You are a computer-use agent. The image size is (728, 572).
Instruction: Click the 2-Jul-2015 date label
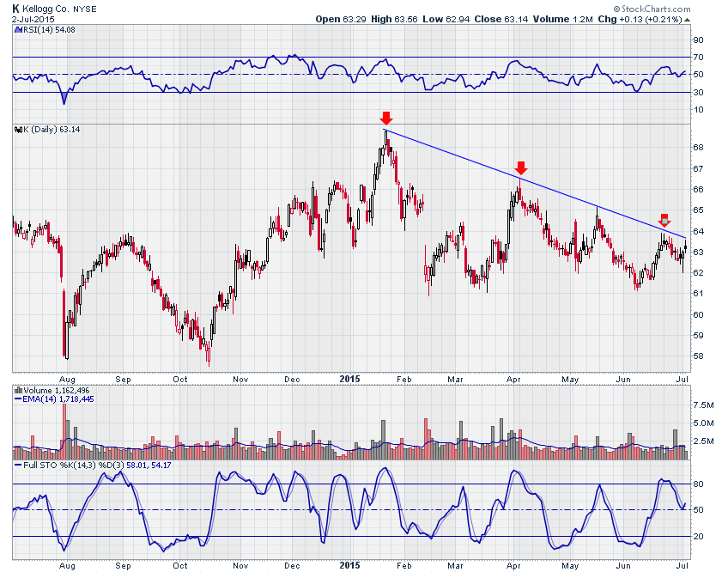click(x=33, y=20)
